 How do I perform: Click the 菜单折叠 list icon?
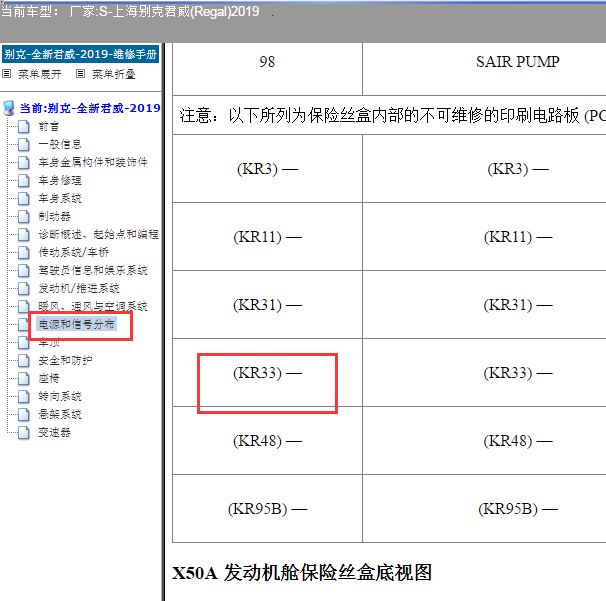(80, 73)
